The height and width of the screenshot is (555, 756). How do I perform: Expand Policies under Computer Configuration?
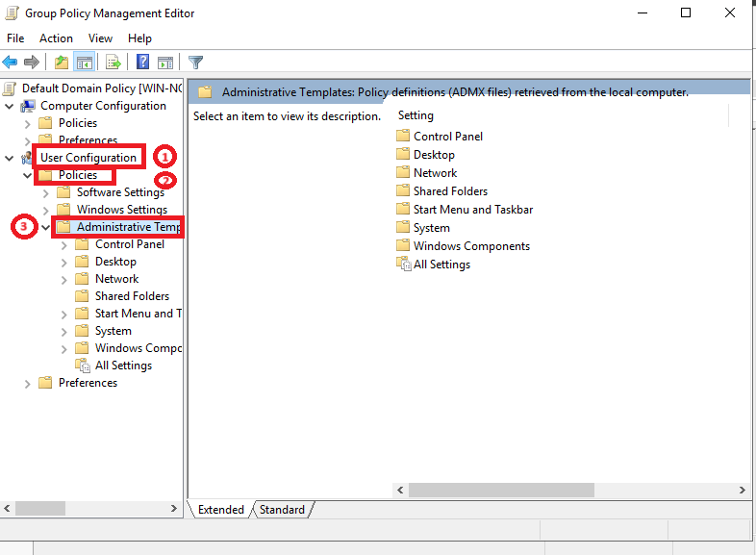point(28,124)
